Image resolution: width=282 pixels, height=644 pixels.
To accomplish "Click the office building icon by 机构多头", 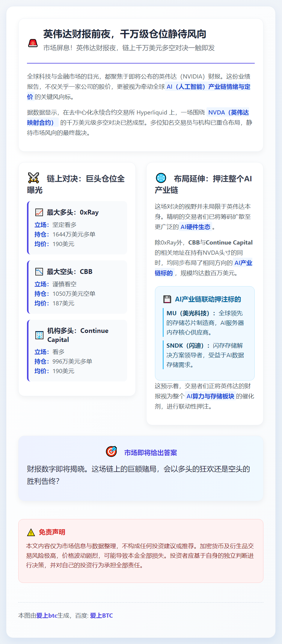I will click(x=39, y=335).
